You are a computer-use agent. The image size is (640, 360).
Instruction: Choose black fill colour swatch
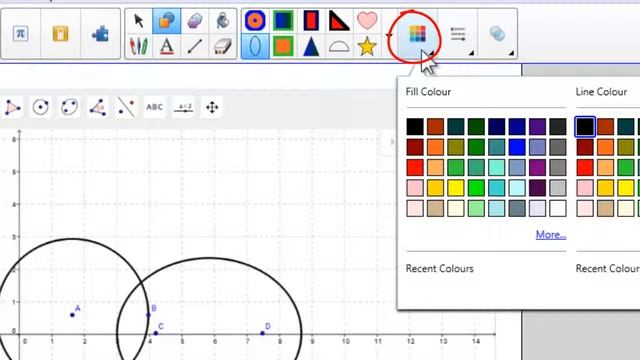(x=415, y=127)
